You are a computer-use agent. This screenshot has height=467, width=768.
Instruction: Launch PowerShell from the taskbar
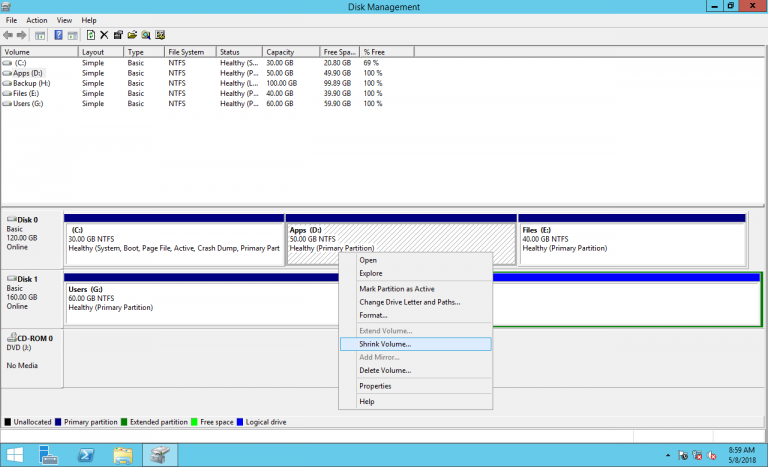point(86,455)
